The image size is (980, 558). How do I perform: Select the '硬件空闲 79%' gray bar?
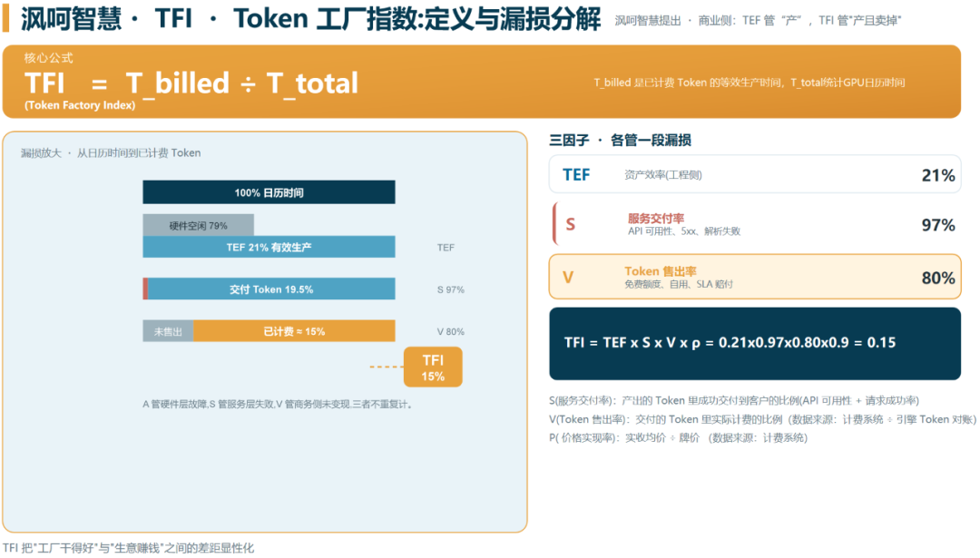click(x=198, y=225)
